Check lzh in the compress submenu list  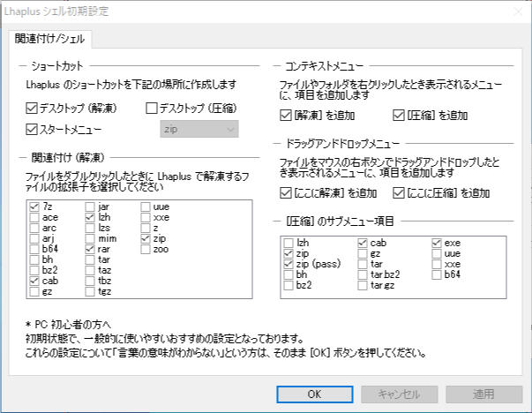click(x=288, y=243)
